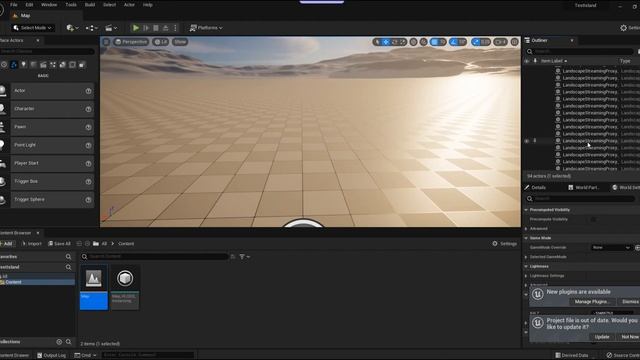Select Recently Placed category icon

pos(4,64)
